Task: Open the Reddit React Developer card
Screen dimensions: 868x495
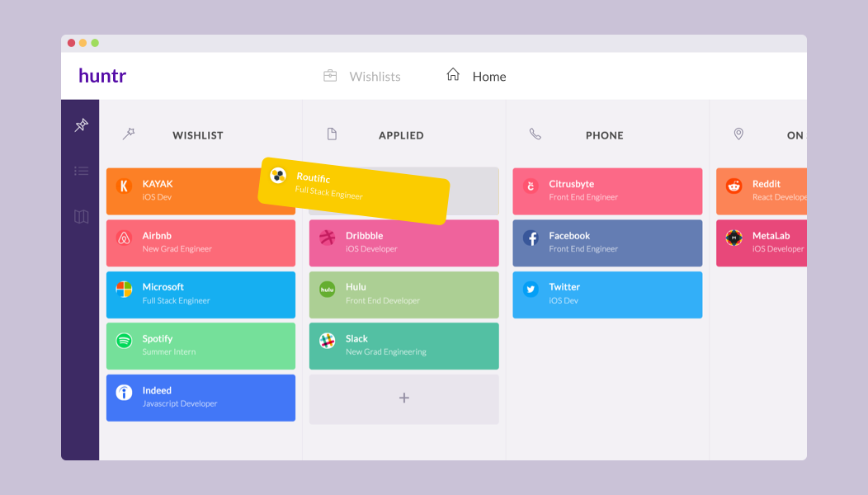Action: (x=762, y=191)
